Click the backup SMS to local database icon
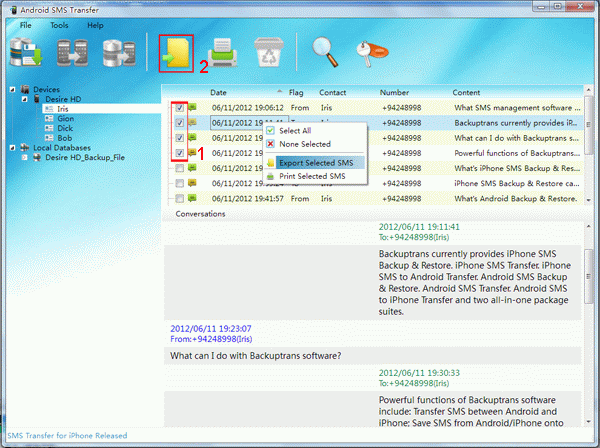This screenshot has width=600, height=448. [26, 52]
